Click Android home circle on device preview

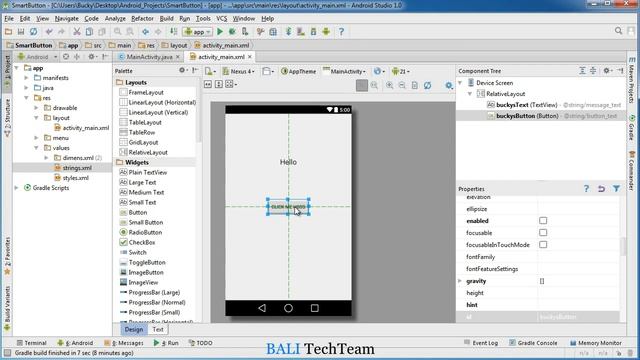coord(288,308)
